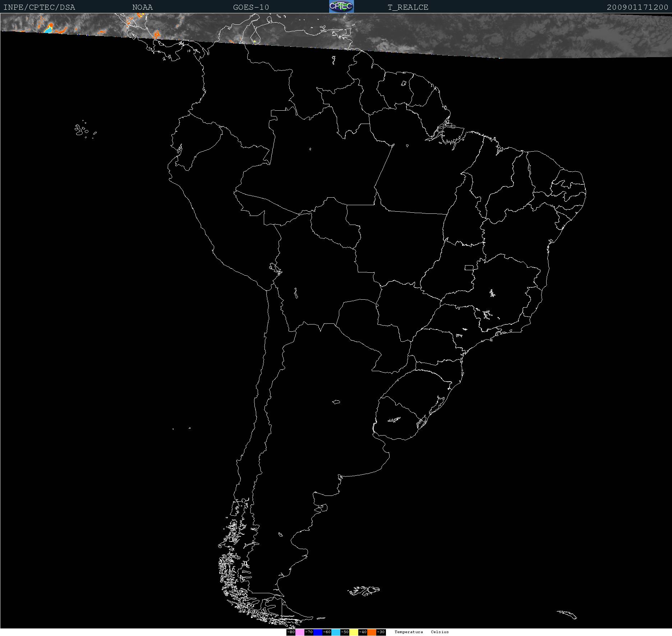This screenshot has width=672, height=636.
Task: Click the -80 legend value
Action: tap(291, 632)
